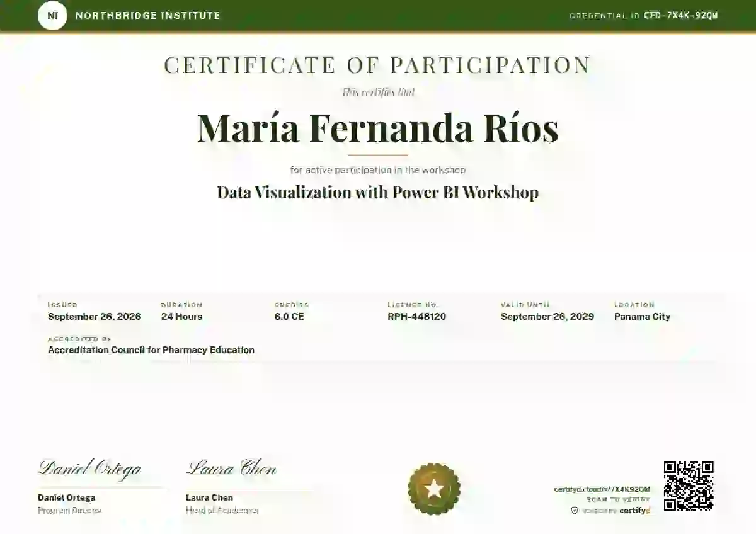Viewport: 756px width, 534px height.
Task: Click the Certificate of Participation title
Action: pyautogui.click(x=377, y=65)
